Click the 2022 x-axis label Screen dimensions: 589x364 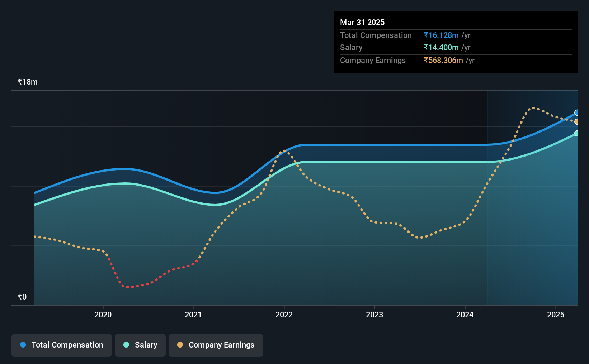click(x=284, y=315)
